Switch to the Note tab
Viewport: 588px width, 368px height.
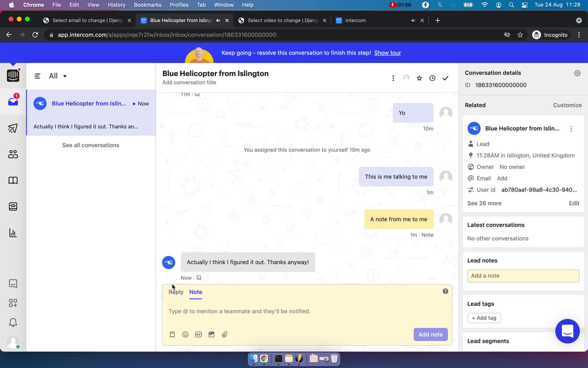pos(196,292)
